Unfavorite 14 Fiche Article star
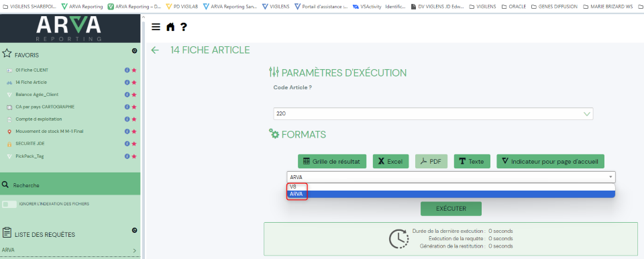 (x=134, y=83)
